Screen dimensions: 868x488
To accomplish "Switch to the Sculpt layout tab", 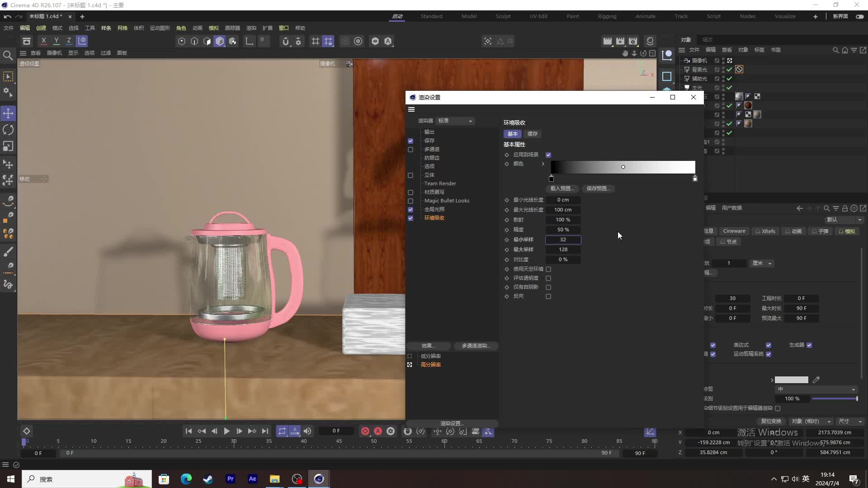I will coord(503,16).
